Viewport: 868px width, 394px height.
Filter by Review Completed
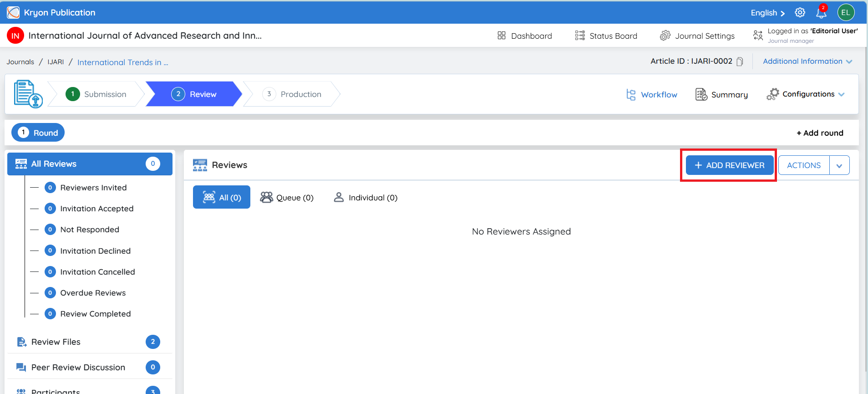click(88, 314)
